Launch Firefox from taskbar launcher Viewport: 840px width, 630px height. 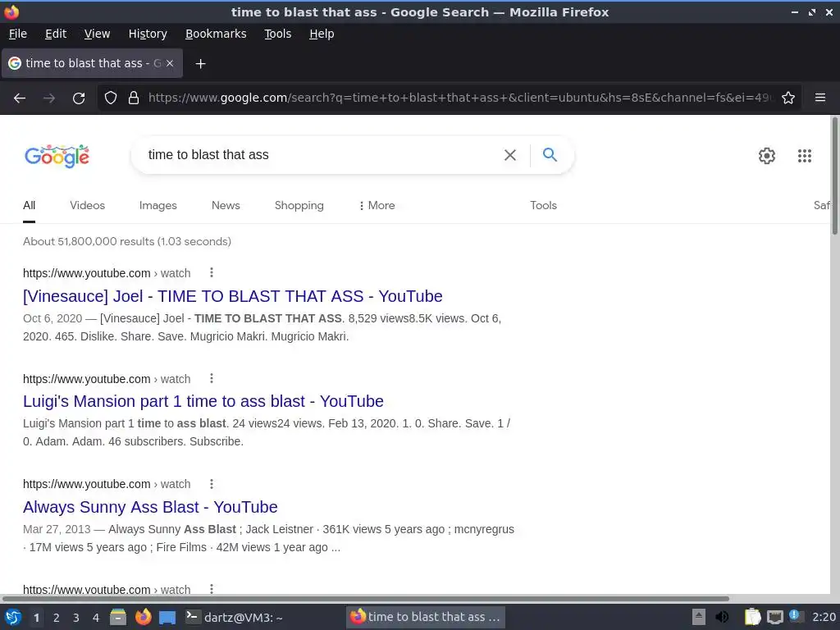click(143, 617)
